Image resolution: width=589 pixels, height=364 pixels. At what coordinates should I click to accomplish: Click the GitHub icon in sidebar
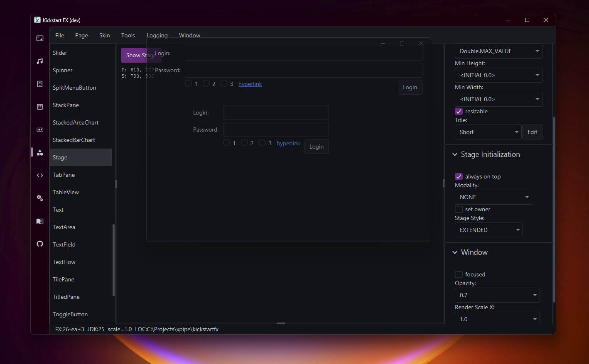[40, 244]
